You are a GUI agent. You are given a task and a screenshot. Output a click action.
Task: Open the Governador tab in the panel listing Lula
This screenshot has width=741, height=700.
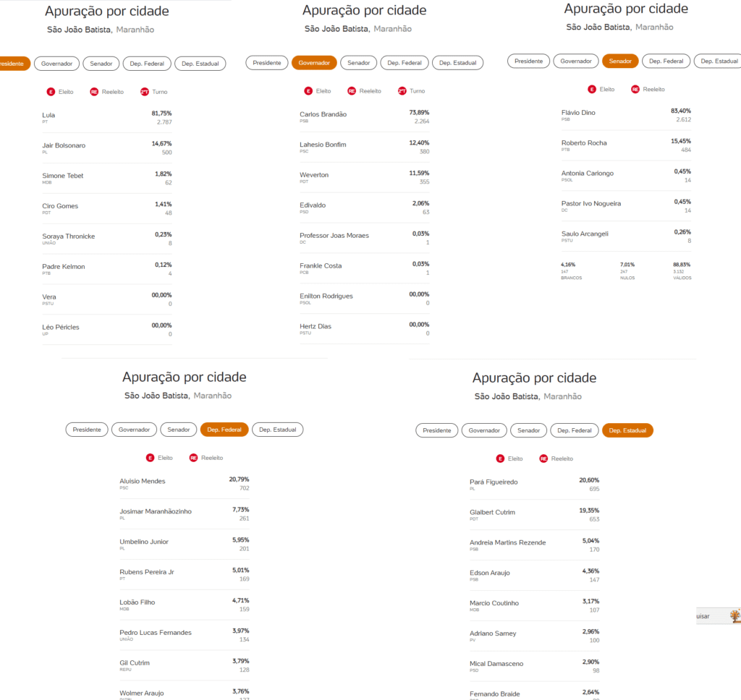coord(56,64)
